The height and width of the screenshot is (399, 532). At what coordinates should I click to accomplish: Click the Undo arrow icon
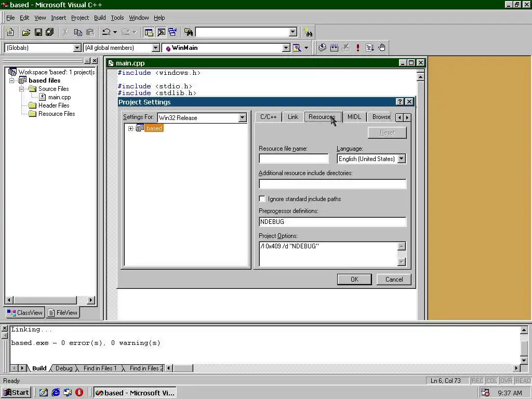tap(106, 32)
